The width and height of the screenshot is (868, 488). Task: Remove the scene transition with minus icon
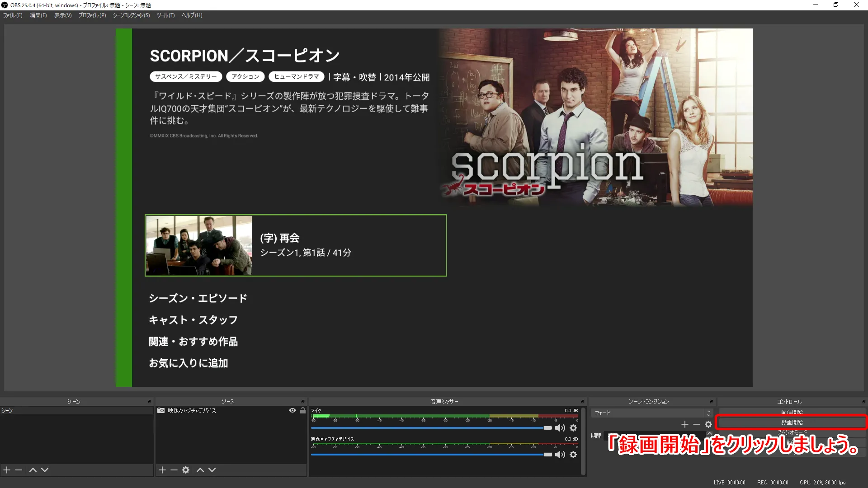697,424
